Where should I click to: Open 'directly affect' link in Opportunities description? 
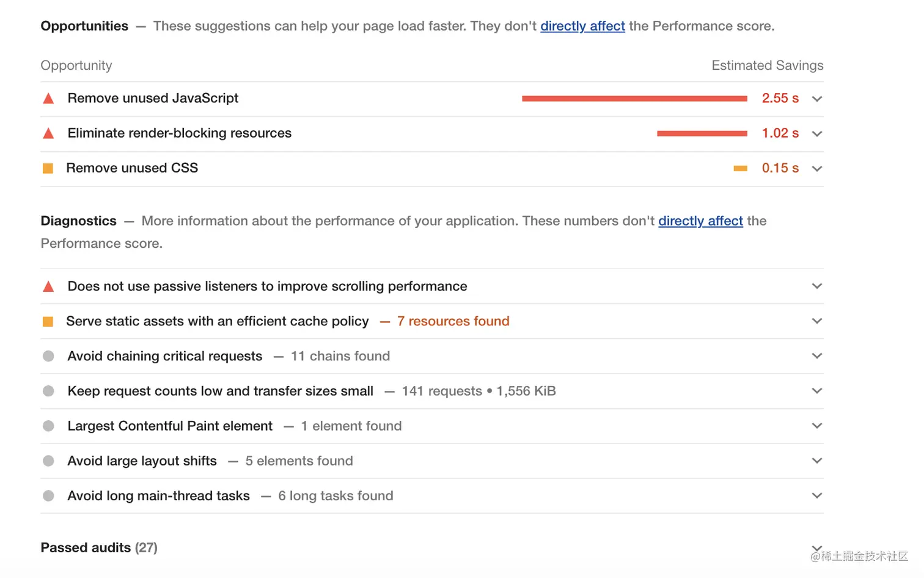(582, 26)
